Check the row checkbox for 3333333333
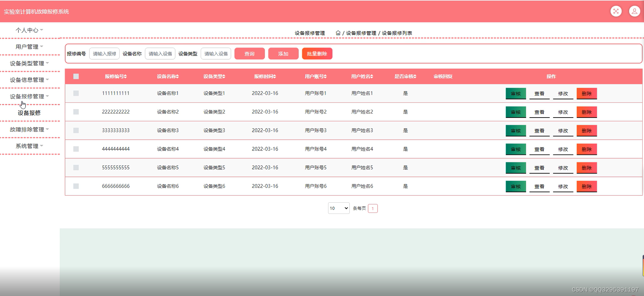 [76, 130]
